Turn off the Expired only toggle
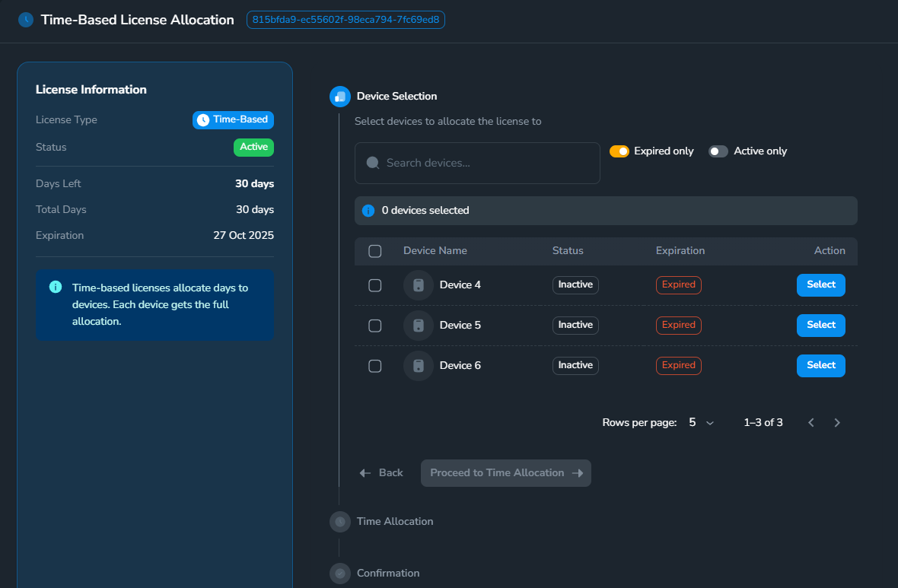The height and width of the screenshot is (588, 898). [x=619, y=151]
